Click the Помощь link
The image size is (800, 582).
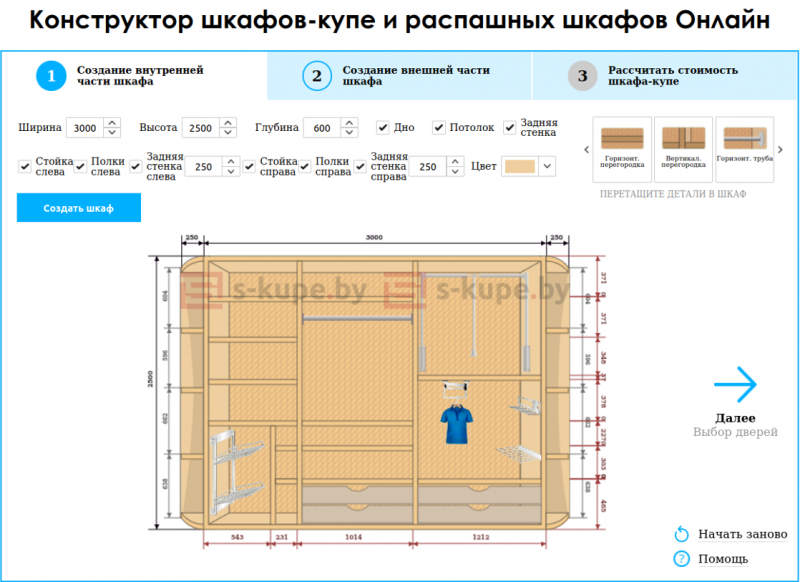(723, 559)
